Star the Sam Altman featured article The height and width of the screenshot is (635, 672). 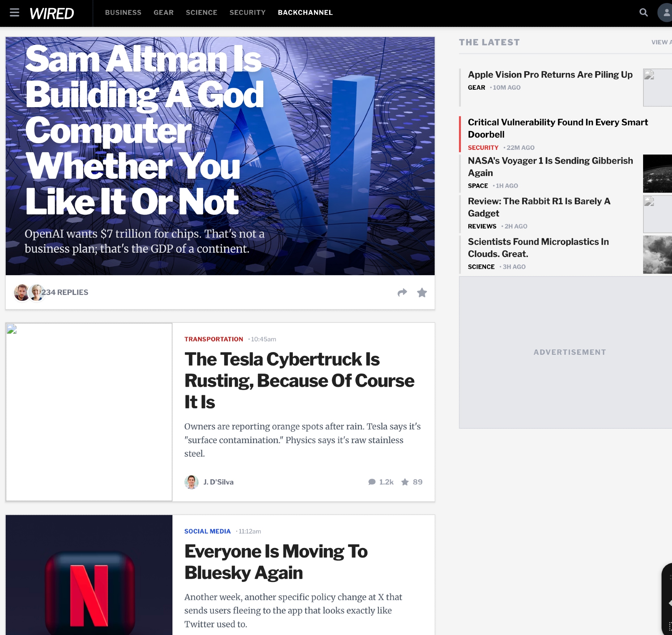click(422, 292)
